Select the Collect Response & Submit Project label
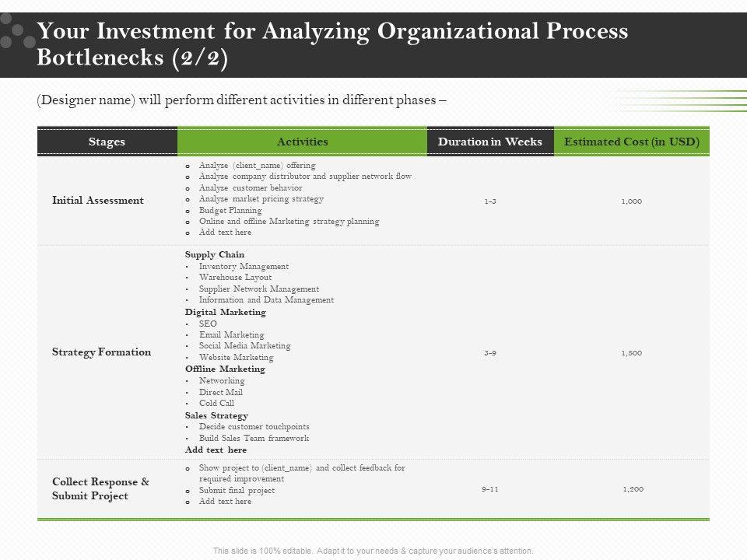 [x=100, y=488]
